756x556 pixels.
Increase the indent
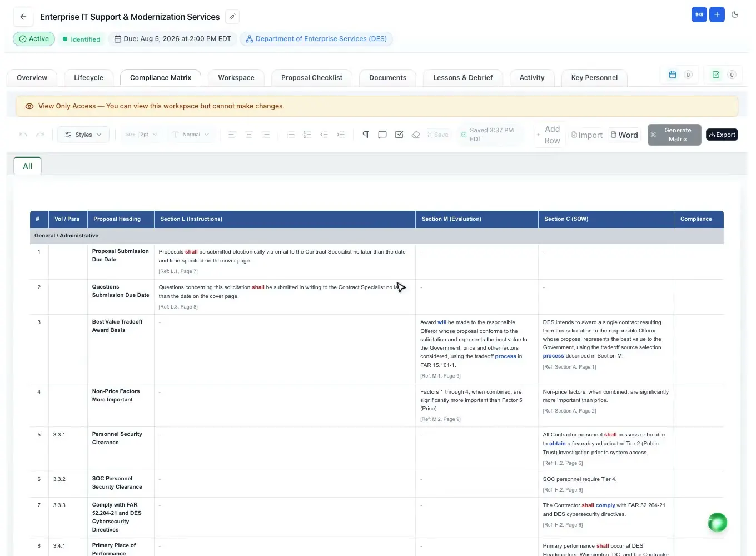click(x=341, y=135)
